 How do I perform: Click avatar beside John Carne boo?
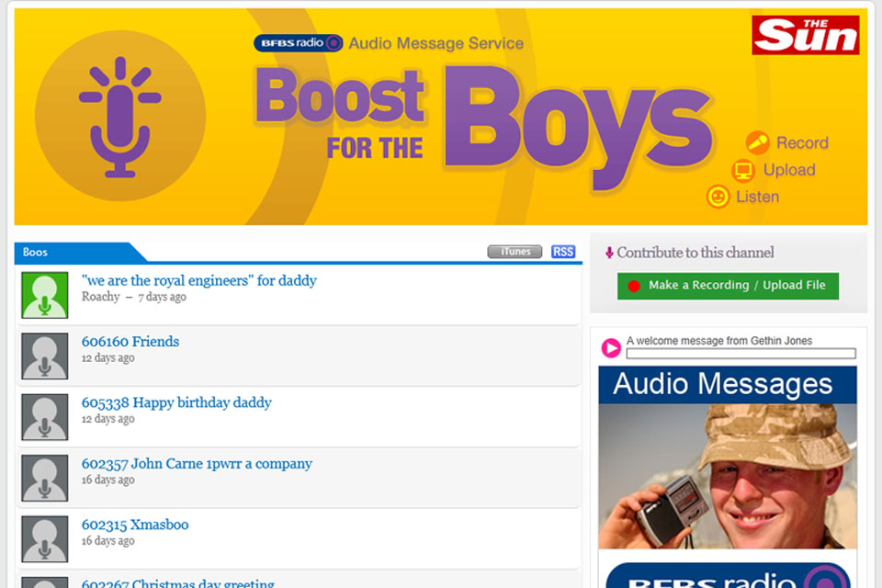45,479
